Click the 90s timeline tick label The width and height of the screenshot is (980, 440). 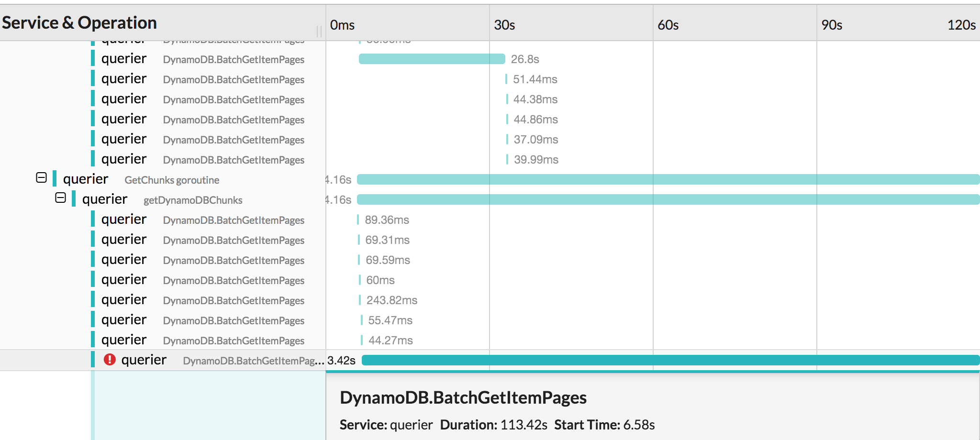pos(832,25)
